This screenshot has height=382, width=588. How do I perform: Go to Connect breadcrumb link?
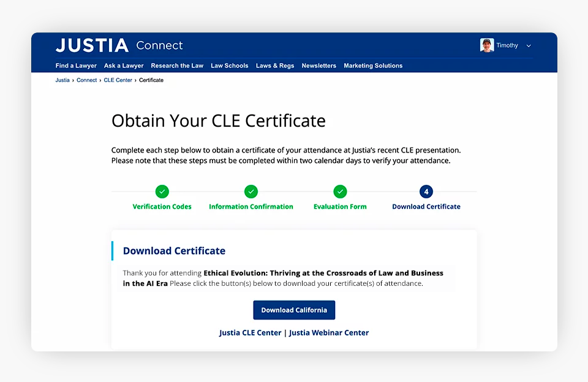pyautogui.click(x=86, y=80)
